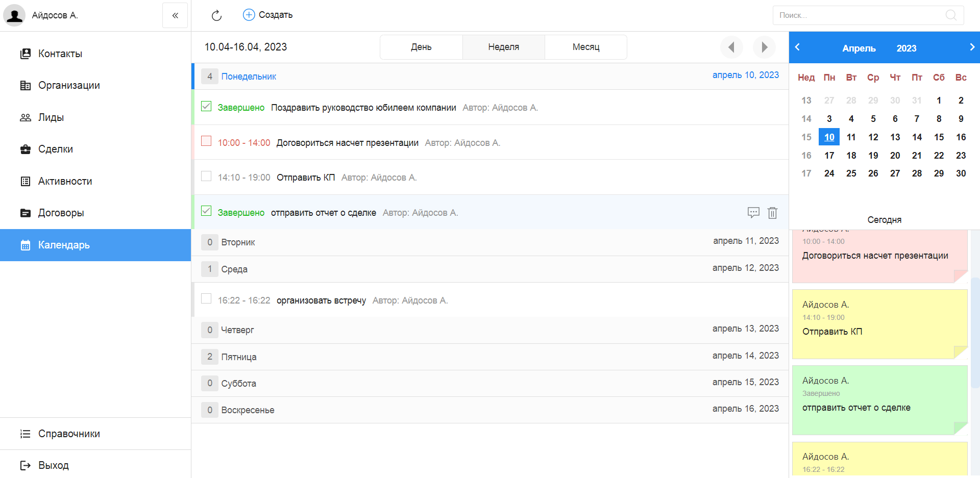The width and height of the screenshot is (980, 478).
Task: Click the Договоры folder icon
Action: tap(26, 213)
